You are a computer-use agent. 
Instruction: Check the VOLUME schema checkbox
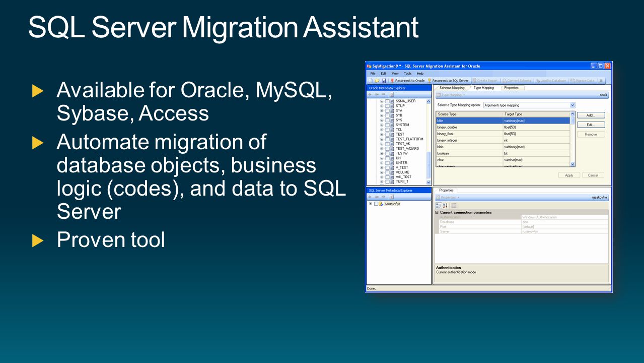pyautogui.click(x=387, y=172)
